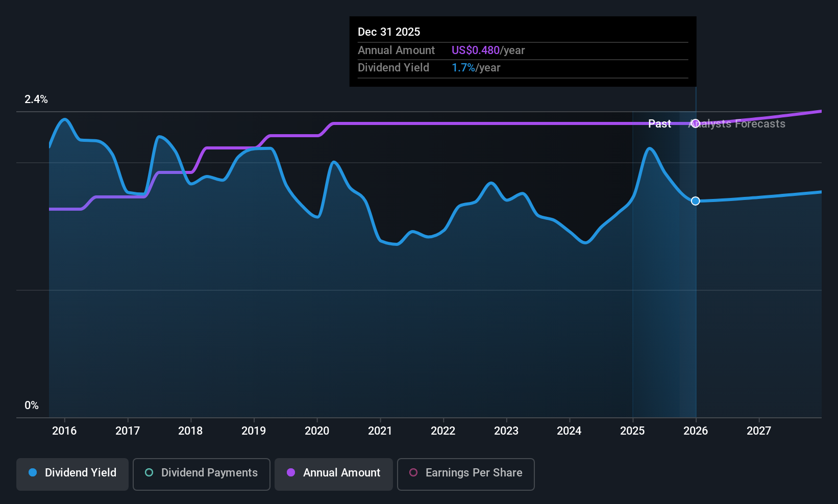Click the purple Annual Amount forecast marker
The image size is (838, 504).
point(695,123)
